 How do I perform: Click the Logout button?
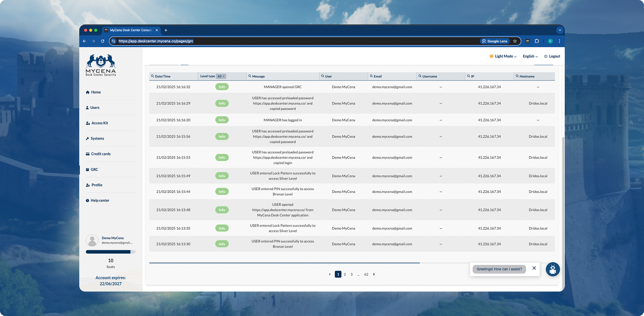point(552,56)
